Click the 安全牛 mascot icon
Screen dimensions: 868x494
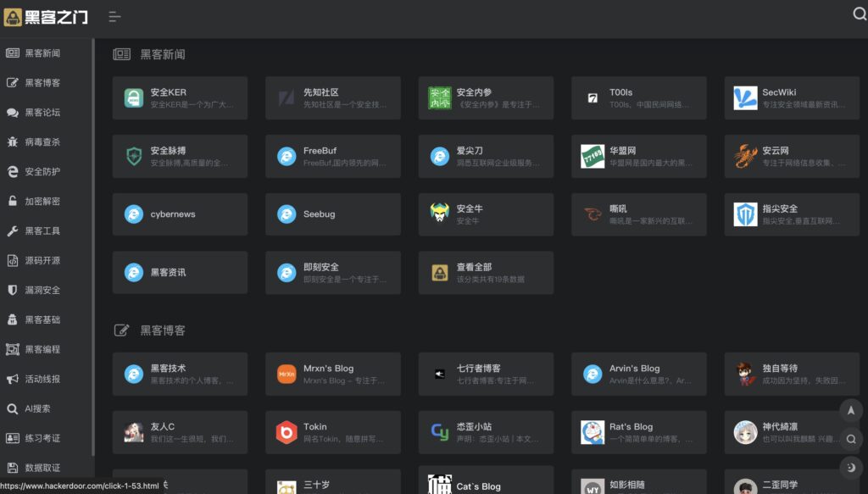point(440,213)
